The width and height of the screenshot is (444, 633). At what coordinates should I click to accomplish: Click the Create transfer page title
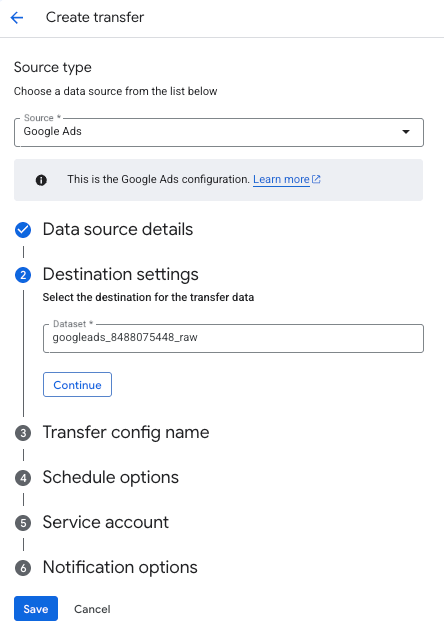95,17
